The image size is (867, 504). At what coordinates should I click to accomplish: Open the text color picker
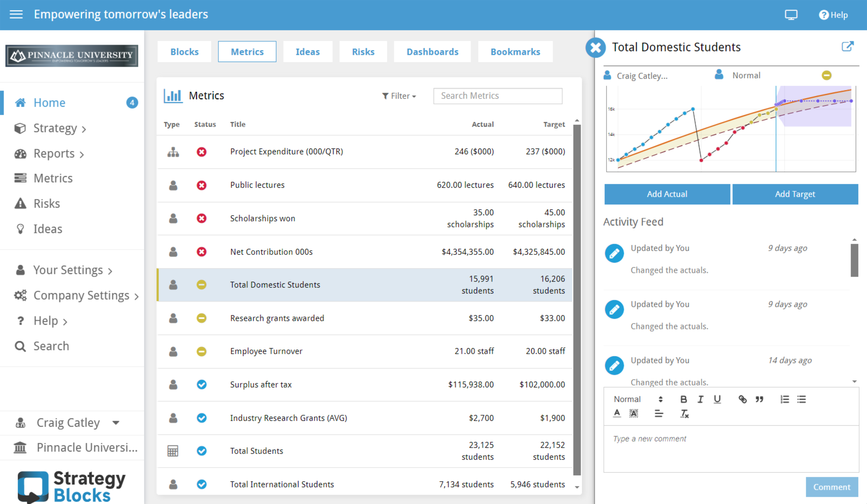(617, 413)
